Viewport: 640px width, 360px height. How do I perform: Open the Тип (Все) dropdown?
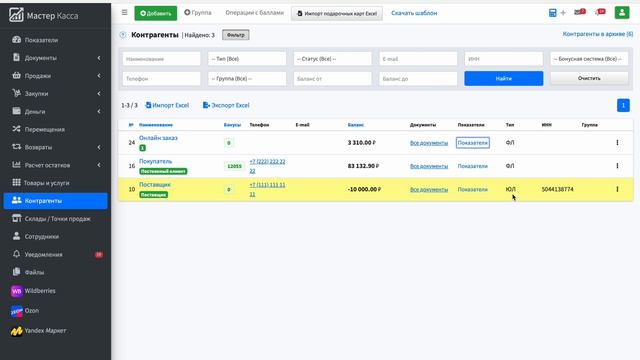click(x=247, y=59)
